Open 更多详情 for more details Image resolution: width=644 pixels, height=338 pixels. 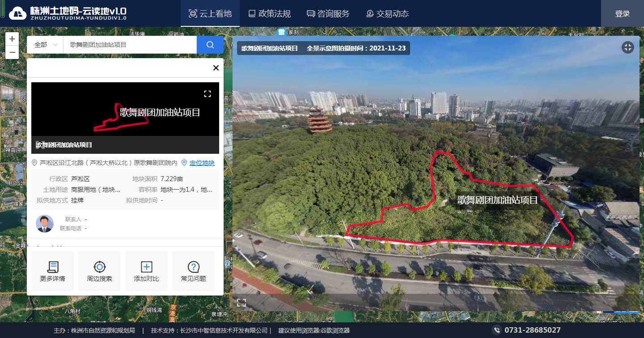[x=52, y=271]
